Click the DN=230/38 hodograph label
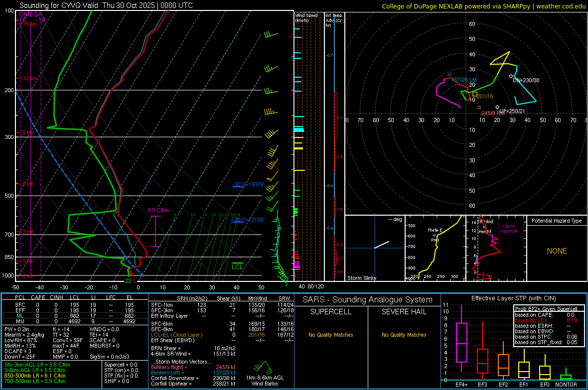 [526, 80]
